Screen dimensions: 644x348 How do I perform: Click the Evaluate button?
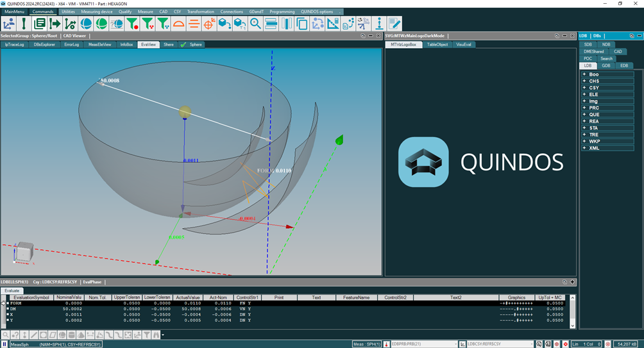(x=12, y=290)
